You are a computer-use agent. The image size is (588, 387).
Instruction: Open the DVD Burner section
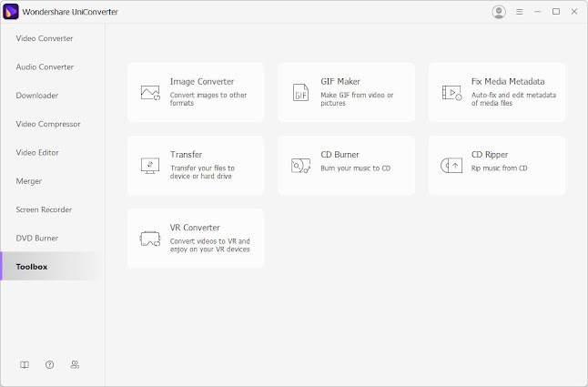[x=37, y=239]
